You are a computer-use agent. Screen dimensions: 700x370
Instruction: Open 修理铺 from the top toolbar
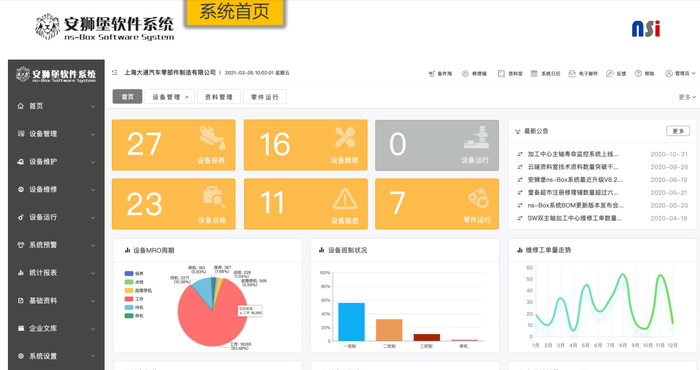tap(475, 74)
